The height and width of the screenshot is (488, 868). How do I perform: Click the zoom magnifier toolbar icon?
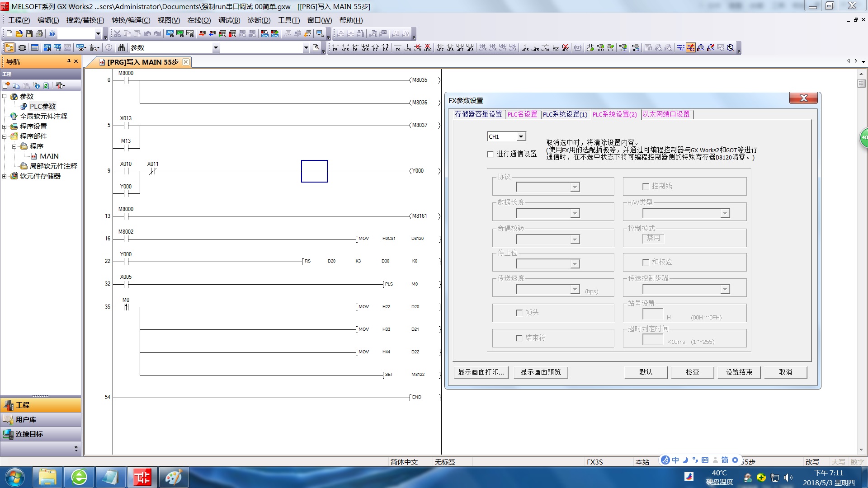[731, 48]
